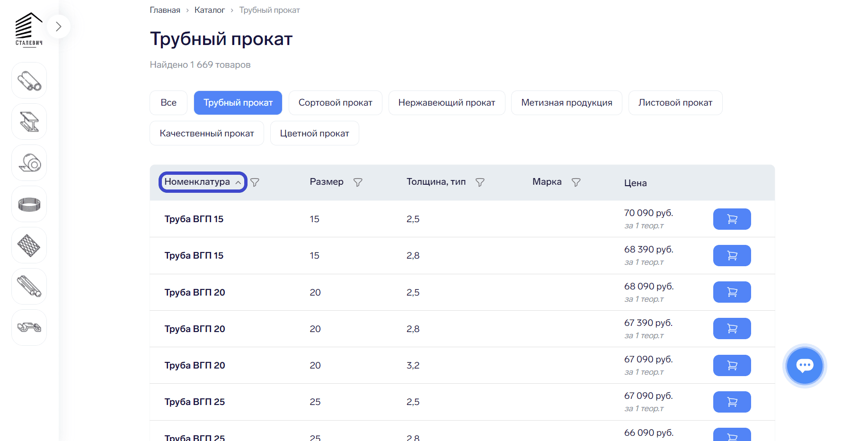Click the Найдено 1 669 товаров text
This screenshot has height=441, width=868.
(x=200, y=65)
